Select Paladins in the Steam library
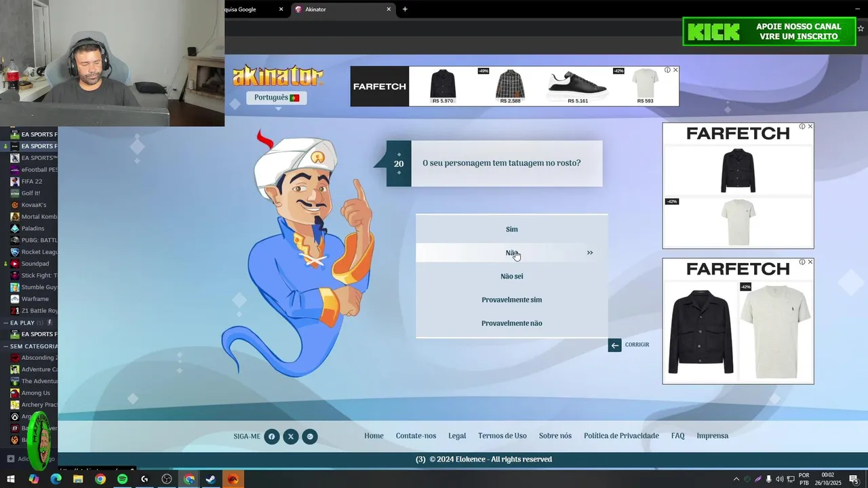Viewport: 868px width, 488px height. (33, 228)
